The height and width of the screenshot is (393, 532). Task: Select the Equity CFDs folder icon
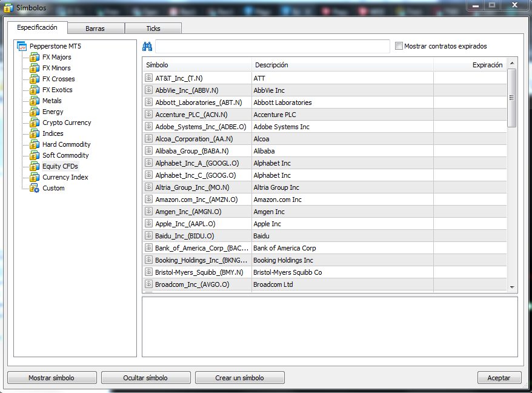tap(35, 166)
